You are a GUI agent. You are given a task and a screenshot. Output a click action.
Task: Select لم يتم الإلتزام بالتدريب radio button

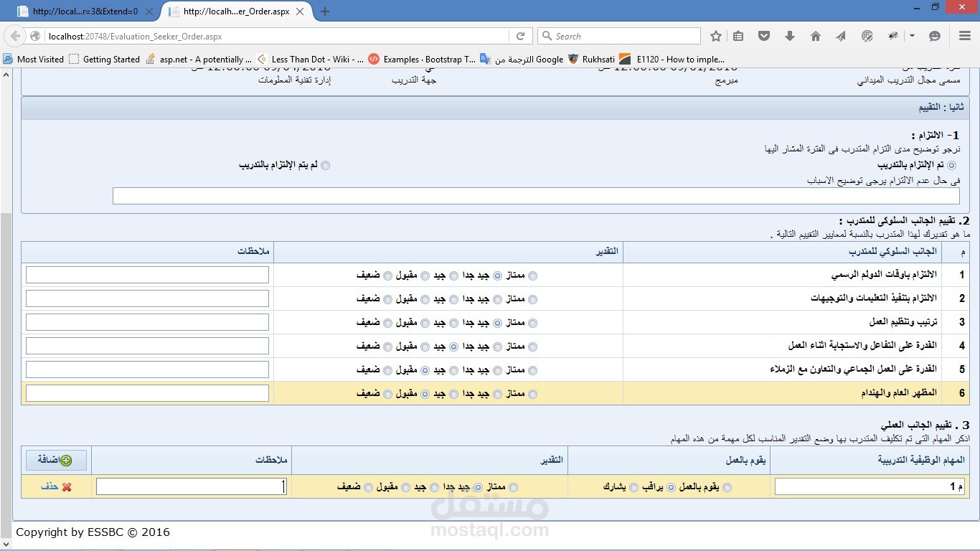coord(326,165)
